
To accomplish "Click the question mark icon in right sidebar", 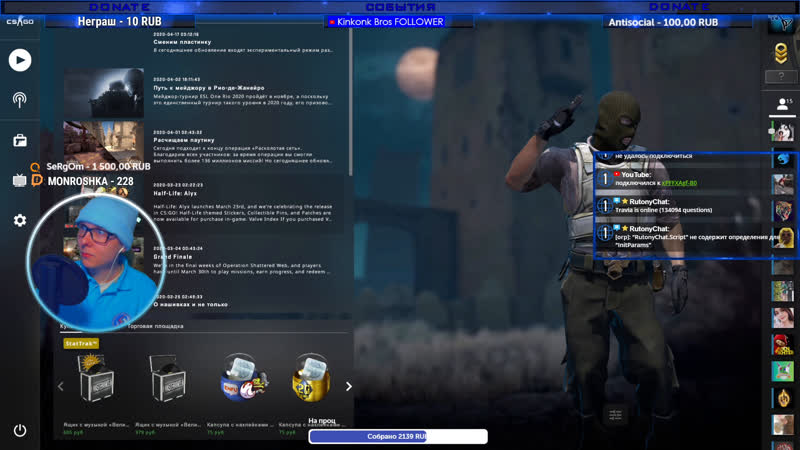I will coord(782,77).
